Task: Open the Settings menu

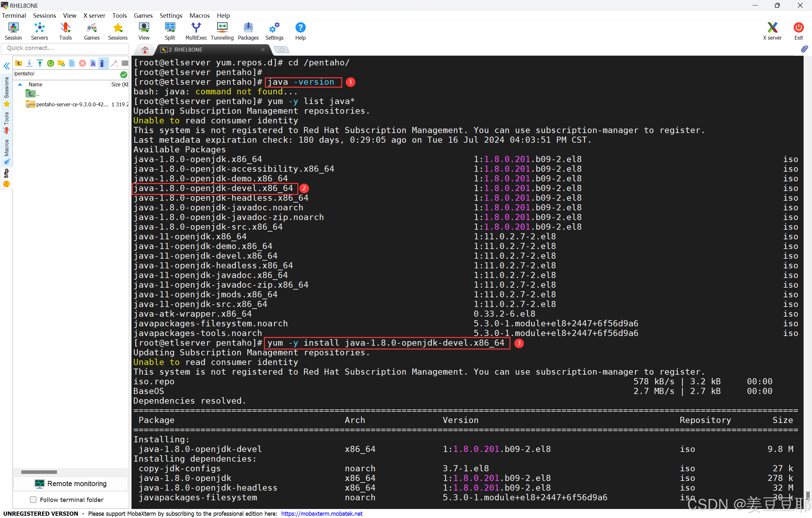Action: click(x=171, y=15)
